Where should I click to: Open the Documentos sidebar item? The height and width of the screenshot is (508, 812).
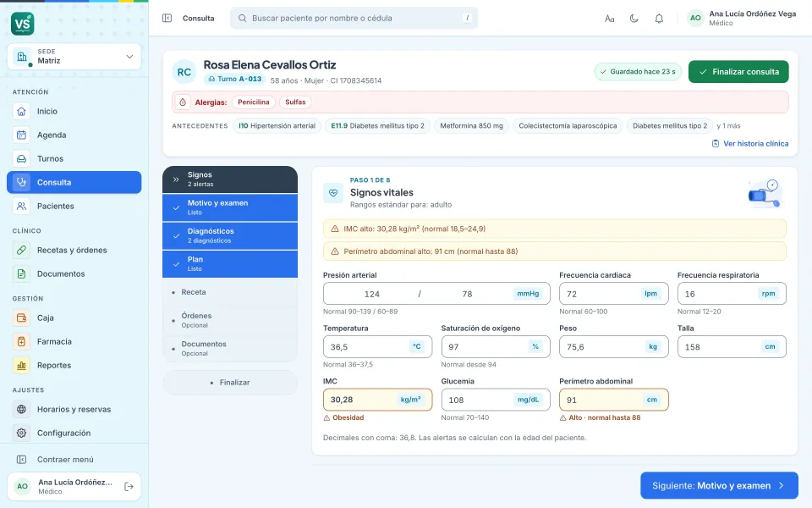[74, 273]
